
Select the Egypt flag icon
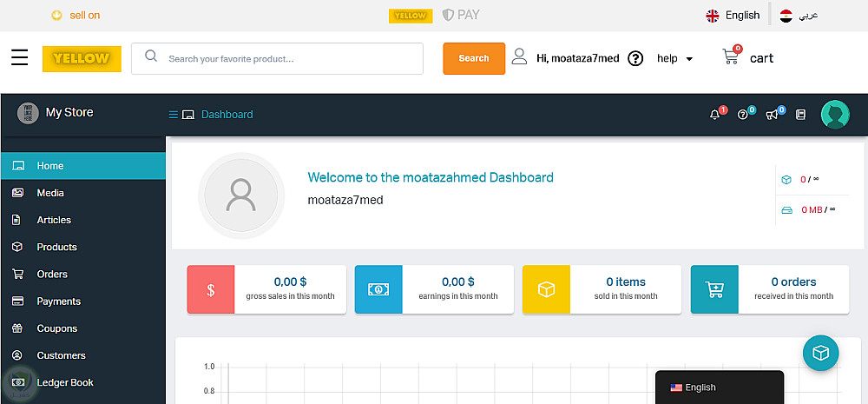pos(786,16)
